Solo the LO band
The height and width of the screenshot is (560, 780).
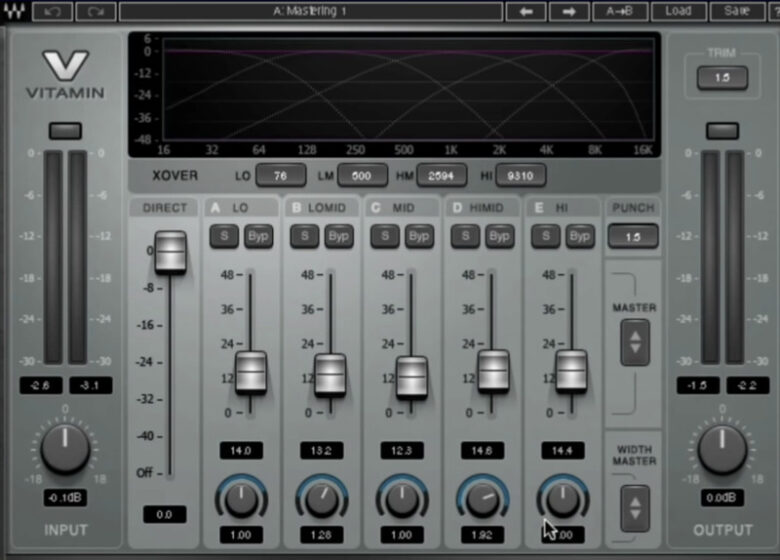224,236
